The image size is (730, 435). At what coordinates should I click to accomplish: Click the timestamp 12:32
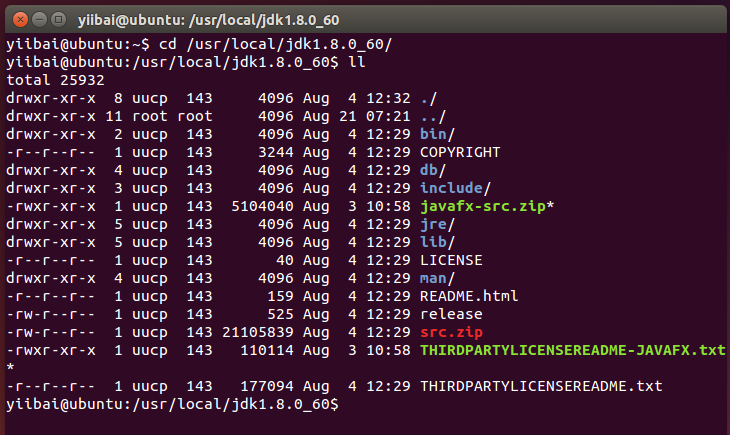point(388,98)
